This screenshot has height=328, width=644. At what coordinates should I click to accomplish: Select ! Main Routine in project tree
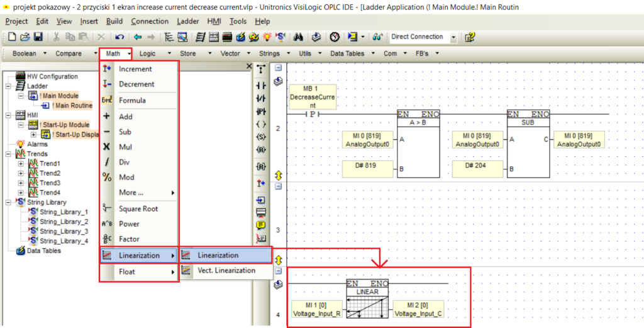point(72,106)
